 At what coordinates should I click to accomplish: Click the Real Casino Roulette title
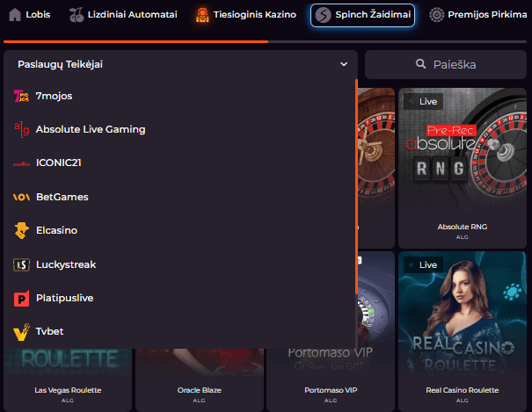pyautogui.click(x=463, y=390)
